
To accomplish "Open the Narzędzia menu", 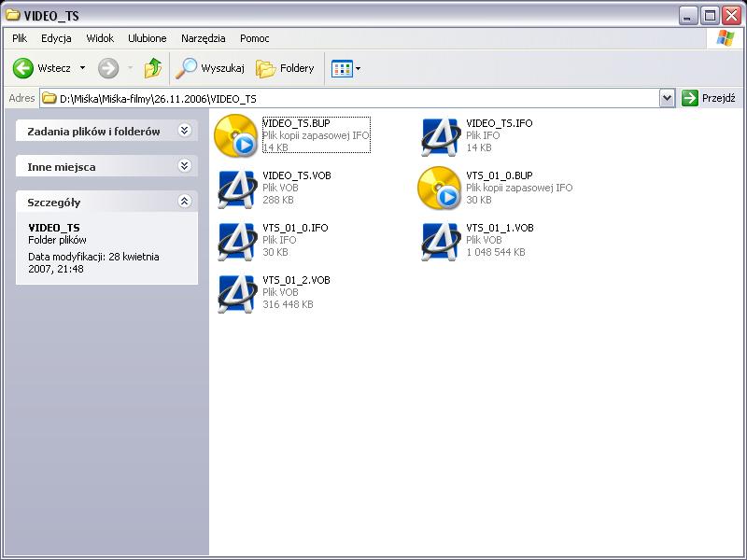I will (x=203, y=38).
